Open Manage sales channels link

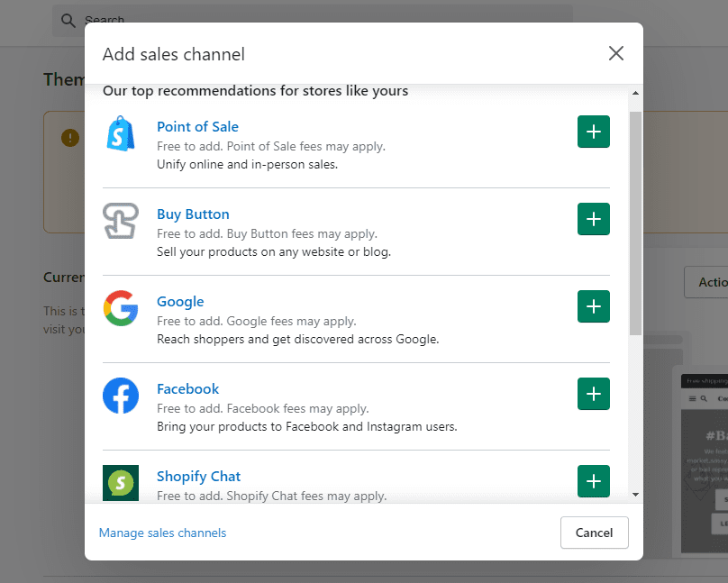pyautogui.click(x=162, y=533)
